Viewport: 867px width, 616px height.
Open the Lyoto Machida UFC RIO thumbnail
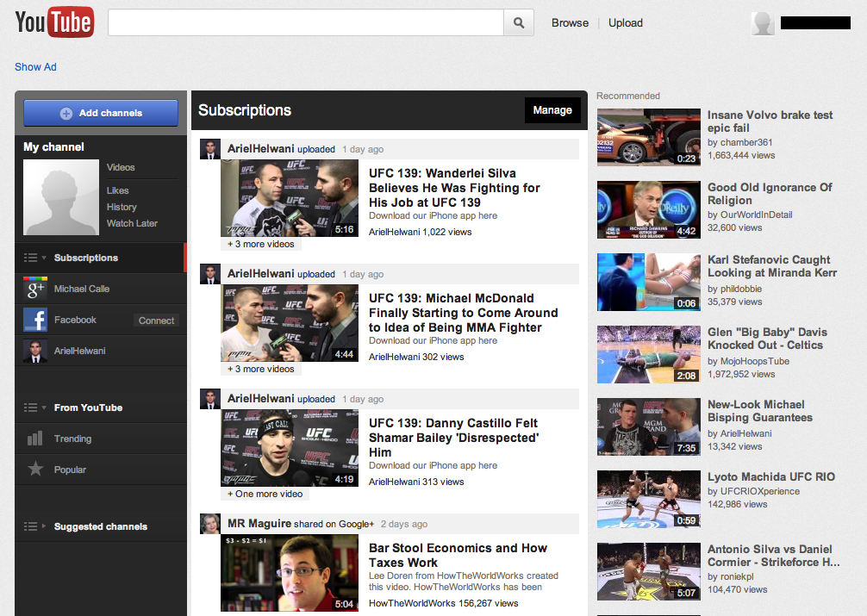pos(649,500)
